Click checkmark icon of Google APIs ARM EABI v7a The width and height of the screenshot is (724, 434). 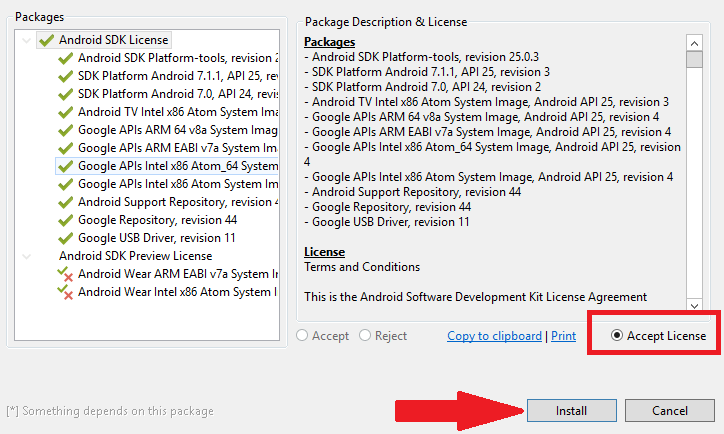(x=66, y=148)
